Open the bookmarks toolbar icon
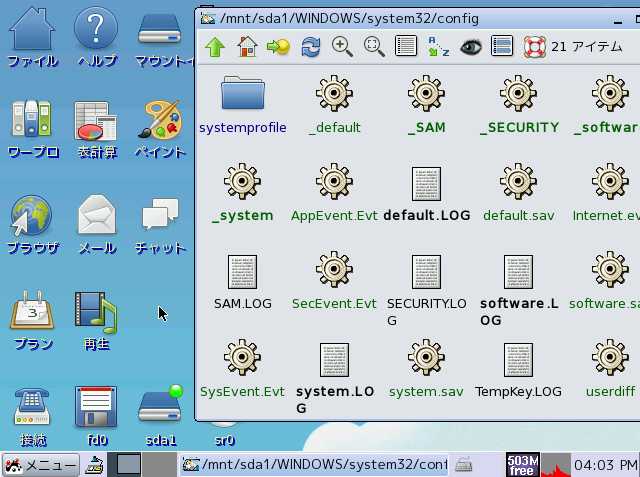Viewport: 640px width, 477px height. click(278, 46)
